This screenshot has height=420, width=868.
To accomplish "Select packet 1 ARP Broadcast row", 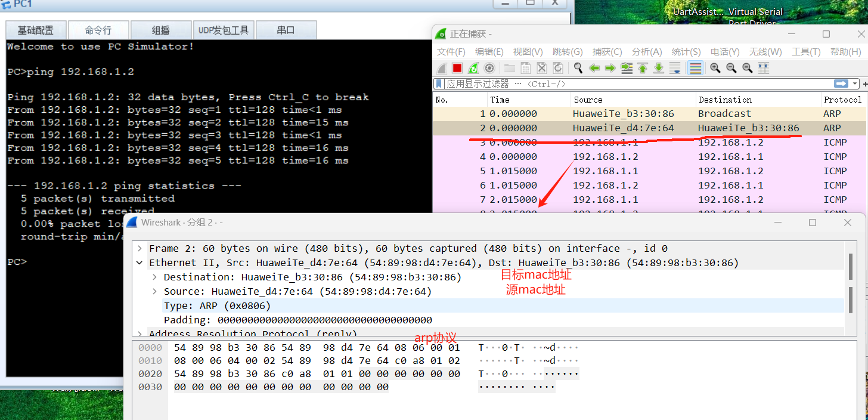I will point(649,113).
